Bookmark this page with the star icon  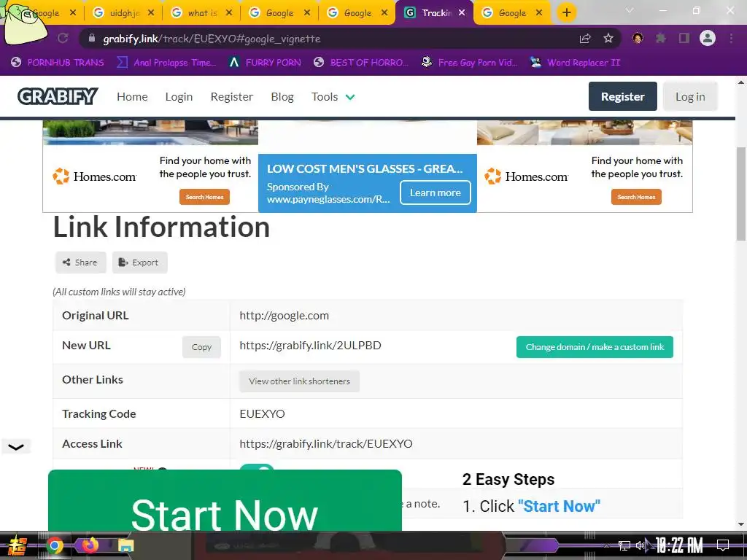point(608,39)
